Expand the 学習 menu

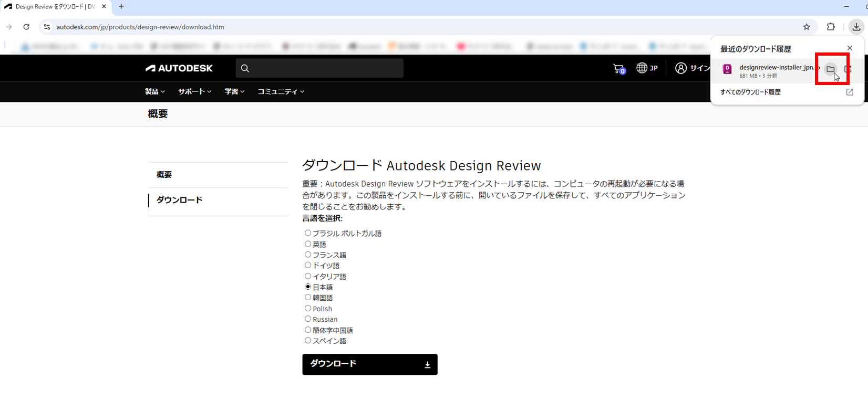coord(234,91)
